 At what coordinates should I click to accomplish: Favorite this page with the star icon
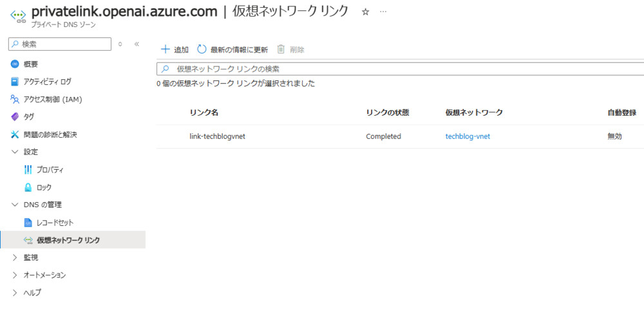(x=365, y=12)
